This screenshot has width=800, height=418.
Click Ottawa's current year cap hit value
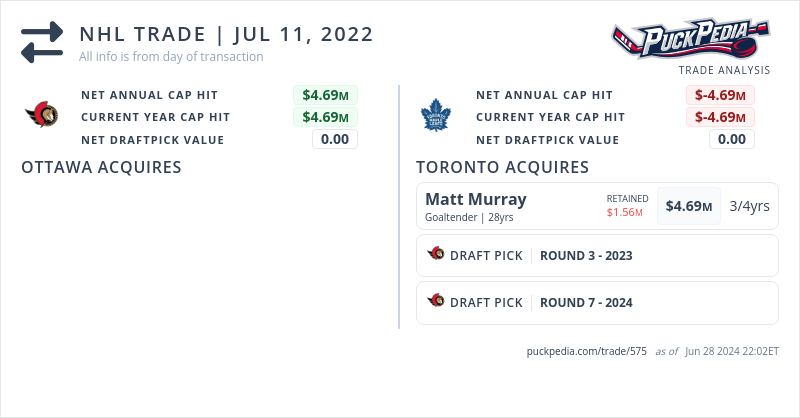point(326,117)
